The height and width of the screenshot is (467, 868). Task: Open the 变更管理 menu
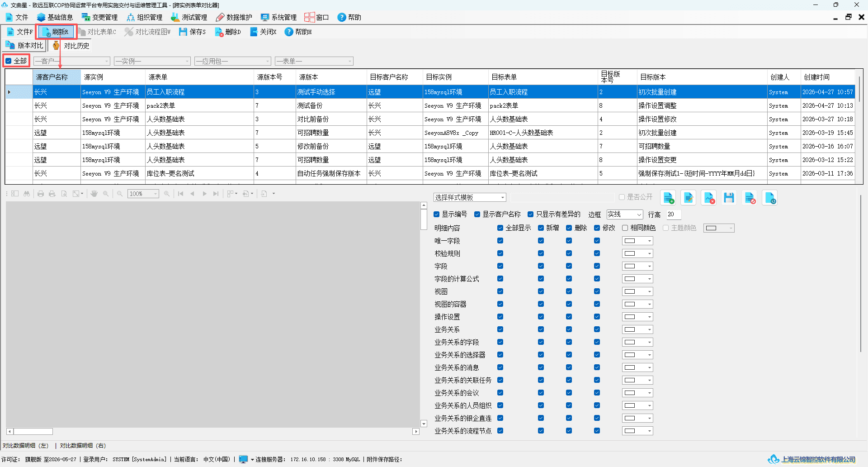[99, 17]
